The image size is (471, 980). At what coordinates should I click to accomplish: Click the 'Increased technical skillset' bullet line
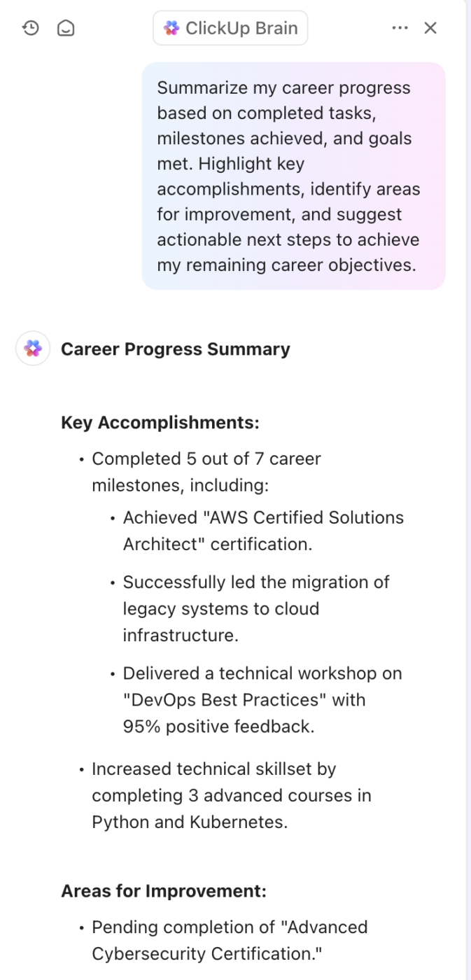[214, 769]
